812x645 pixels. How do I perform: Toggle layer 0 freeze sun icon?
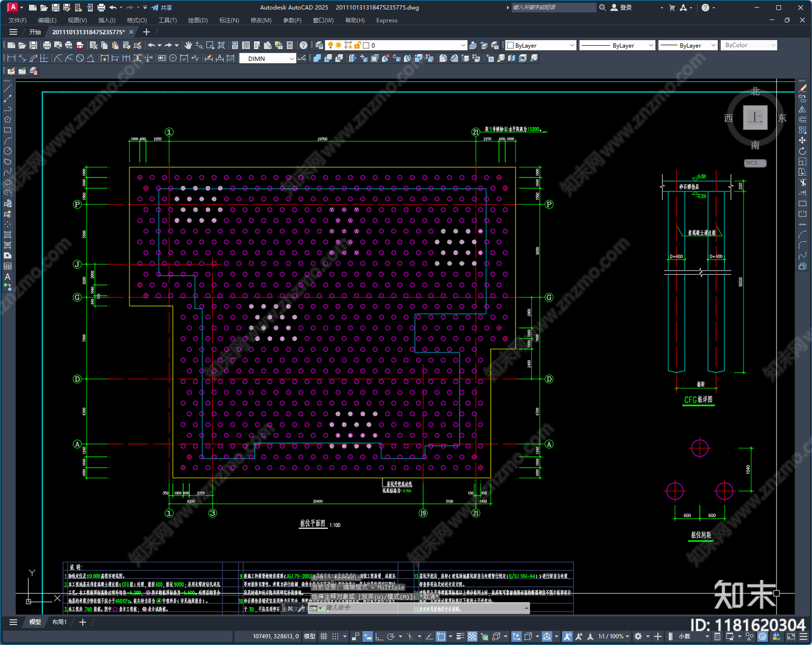pyautogui.click(x=339, y=45)
